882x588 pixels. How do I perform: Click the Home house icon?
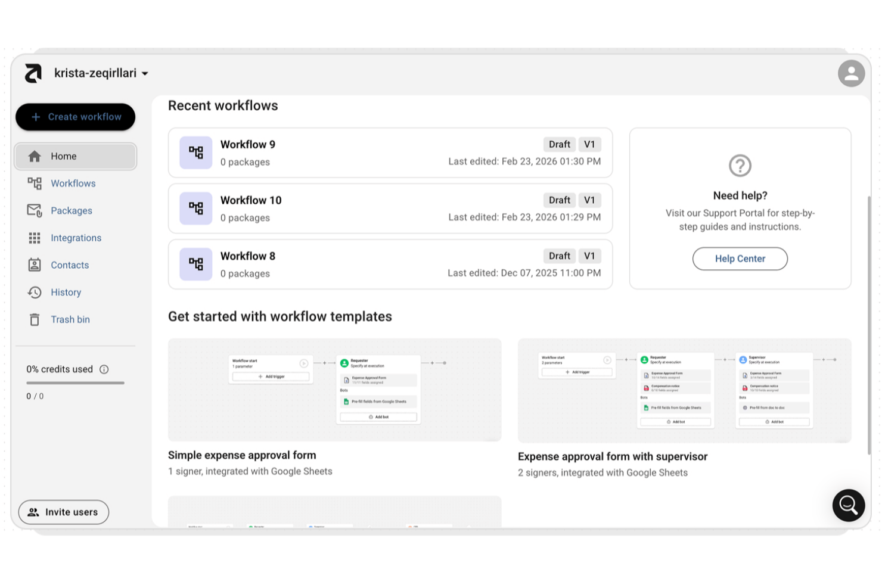[35, 155]
